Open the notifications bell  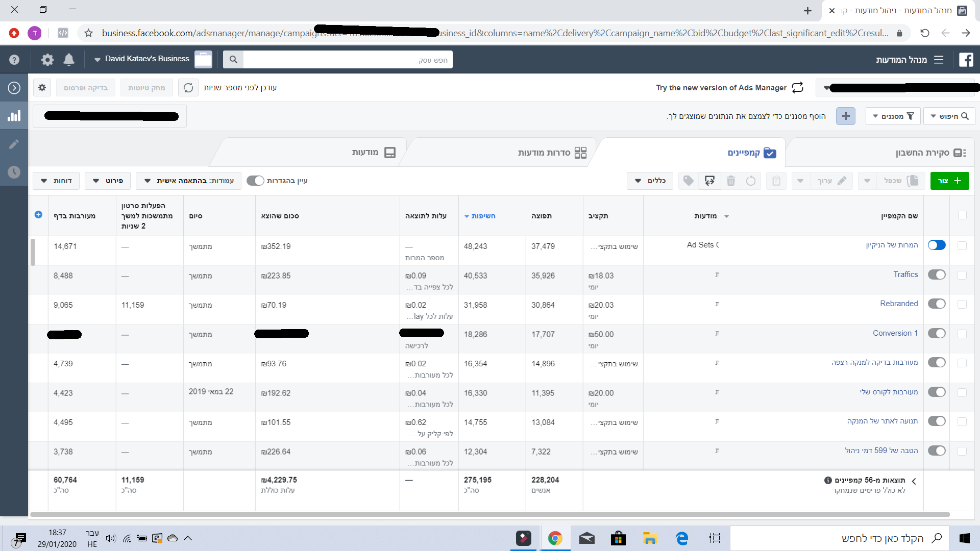click(69, 60)
